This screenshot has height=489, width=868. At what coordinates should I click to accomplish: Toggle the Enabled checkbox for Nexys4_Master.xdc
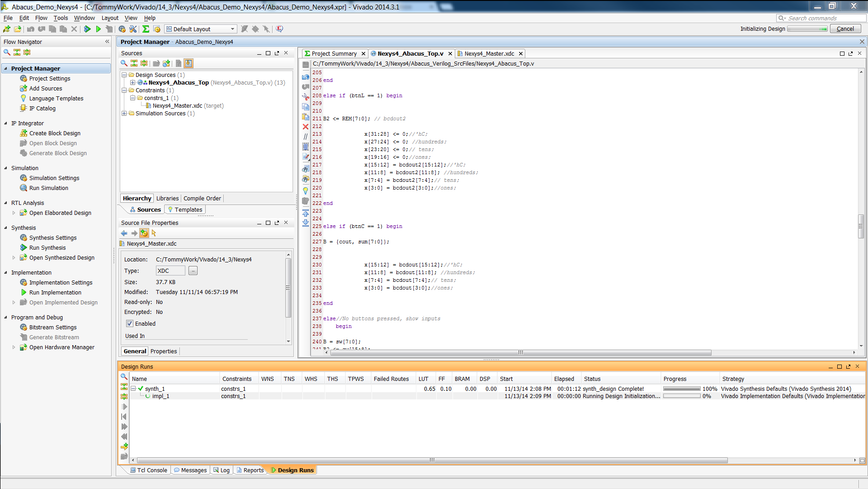130,323
